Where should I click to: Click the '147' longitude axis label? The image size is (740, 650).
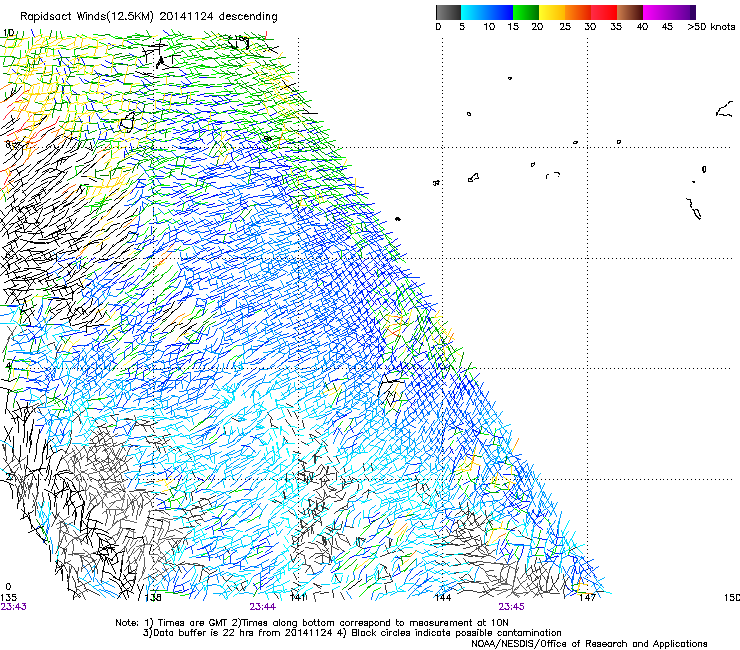click(x=587, y=598)
